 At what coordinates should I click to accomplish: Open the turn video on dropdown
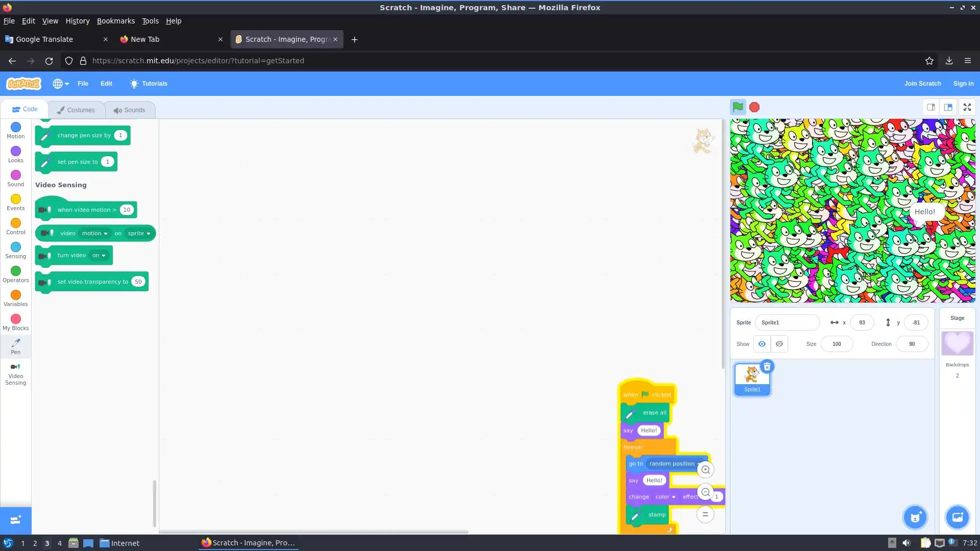point(99,255)
